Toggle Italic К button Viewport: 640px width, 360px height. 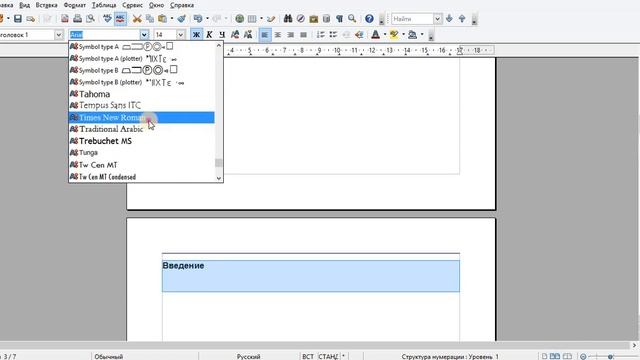click(x=209, y=35)
